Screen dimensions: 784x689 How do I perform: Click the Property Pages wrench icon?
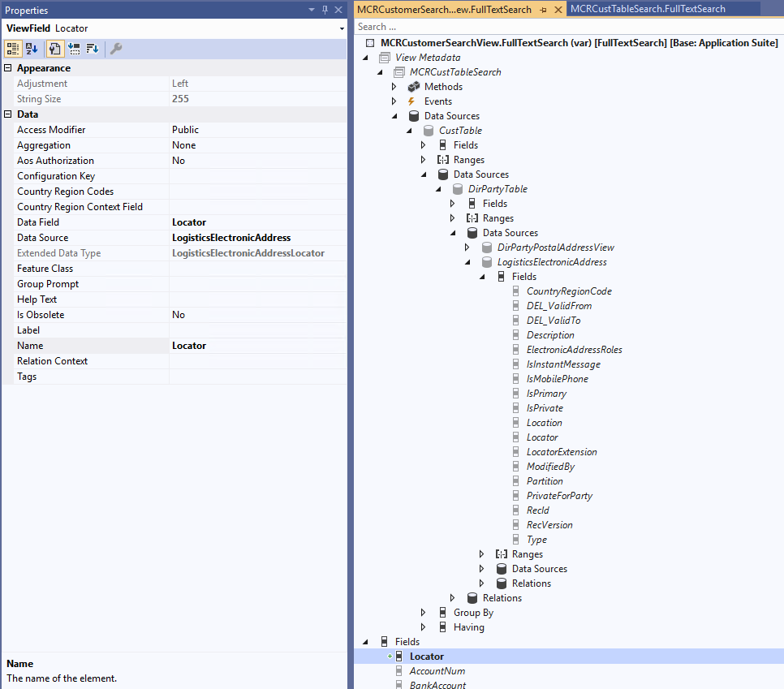click(116, 49)
